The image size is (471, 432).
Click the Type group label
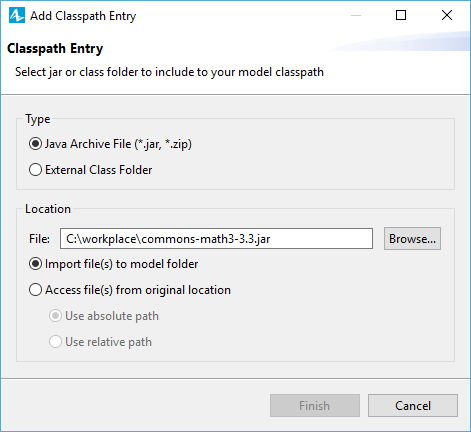38,119
